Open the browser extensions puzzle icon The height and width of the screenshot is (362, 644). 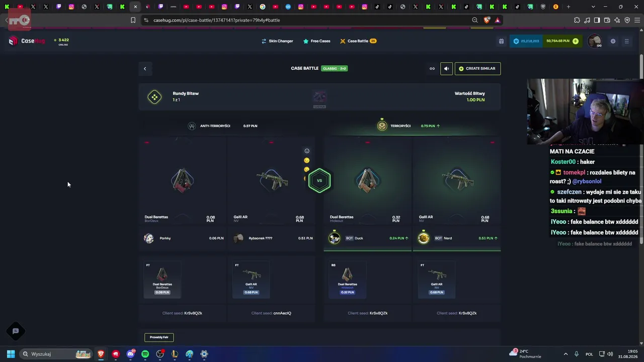(577, 20)
